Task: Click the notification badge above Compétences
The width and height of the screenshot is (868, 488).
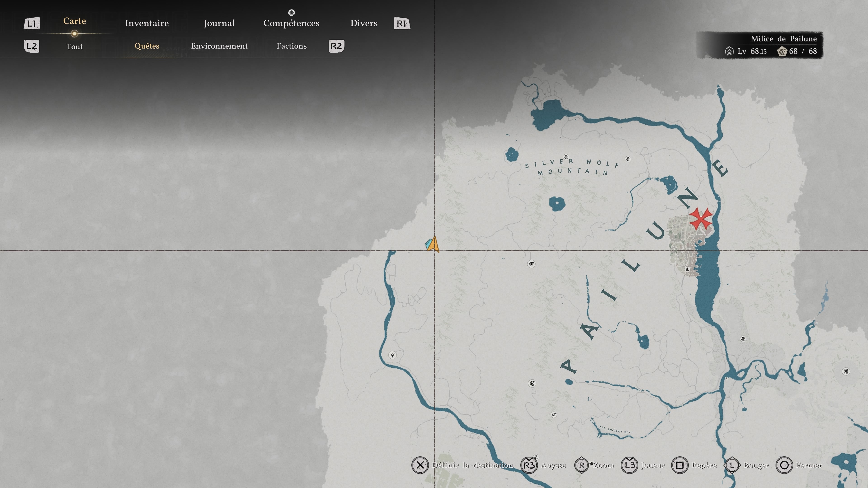Action: click(291, 12)
